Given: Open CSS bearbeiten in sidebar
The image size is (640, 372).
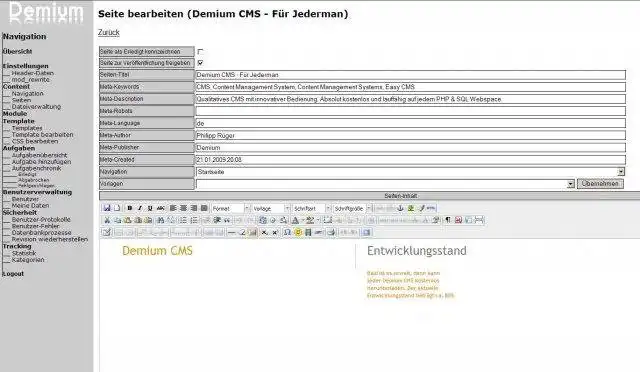Looking at the screenshot, I should coord(35,141).
